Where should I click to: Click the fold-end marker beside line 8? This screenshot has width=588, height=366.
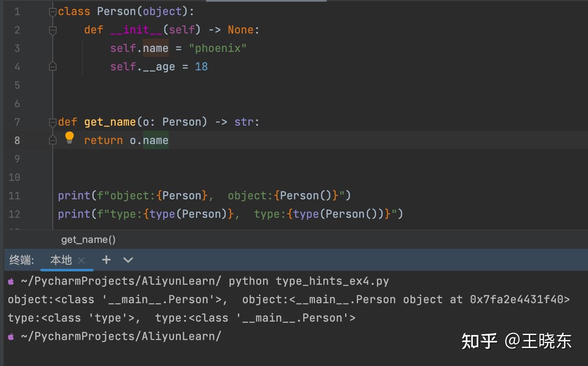click(52, 140)
